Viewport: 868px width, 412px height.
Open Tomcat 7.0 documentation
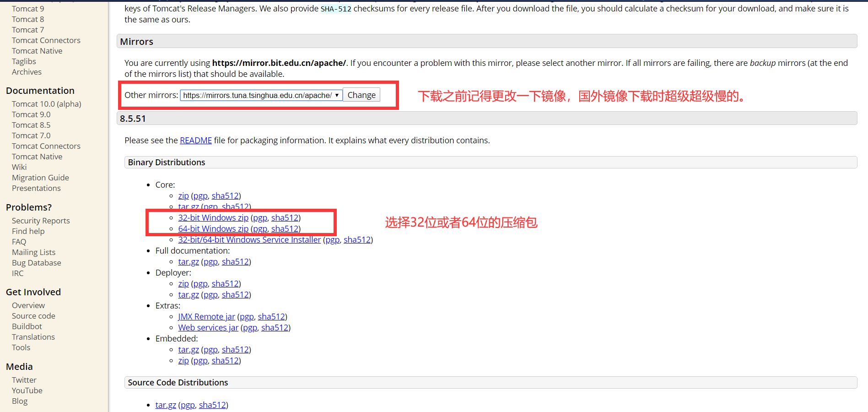(x=31, y=136)
